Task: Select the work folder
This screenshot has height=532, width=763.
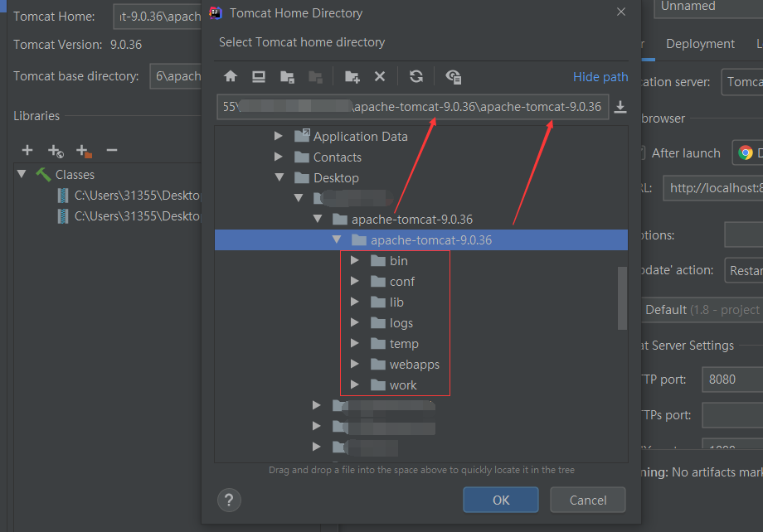Action: (403, 385)
